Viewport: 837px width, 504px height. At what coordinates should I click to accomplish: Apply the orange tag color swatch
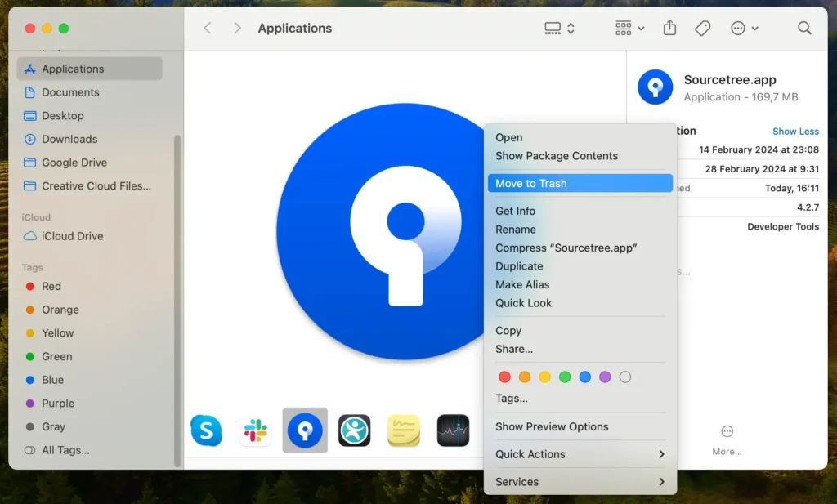525,377
